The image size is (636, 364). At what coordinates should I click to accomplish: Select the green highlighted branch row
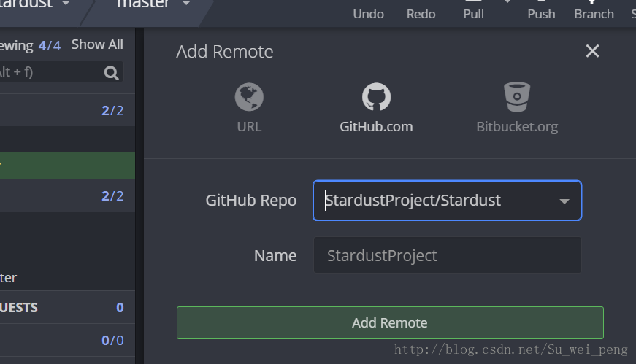(67, 166)
